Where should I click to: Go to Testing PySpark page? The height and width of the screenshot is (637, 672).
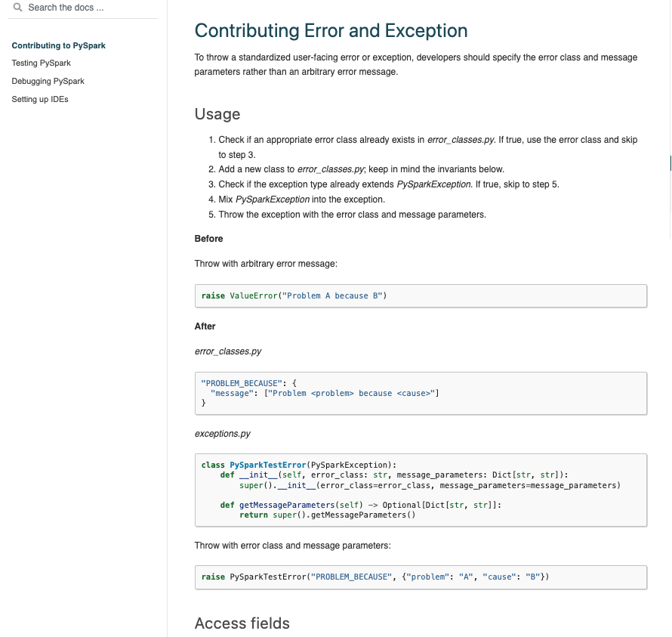click(x=42, y=63)
